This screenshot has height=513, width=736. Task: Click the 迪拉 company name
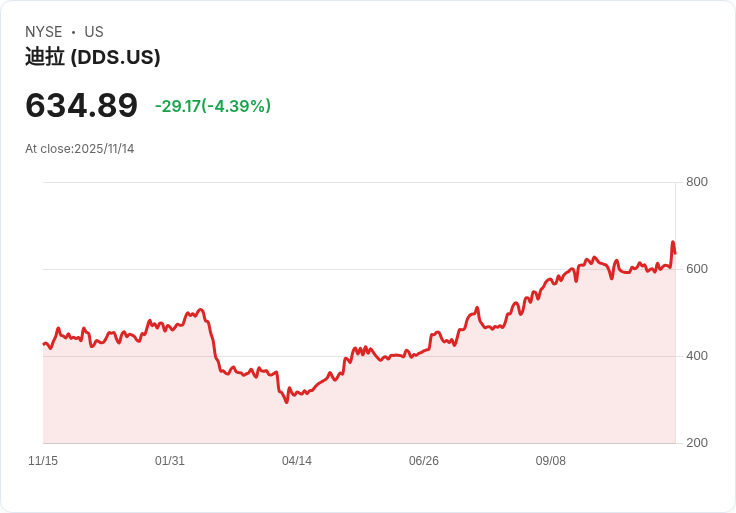pyautogui.click(x=45, y=57)
